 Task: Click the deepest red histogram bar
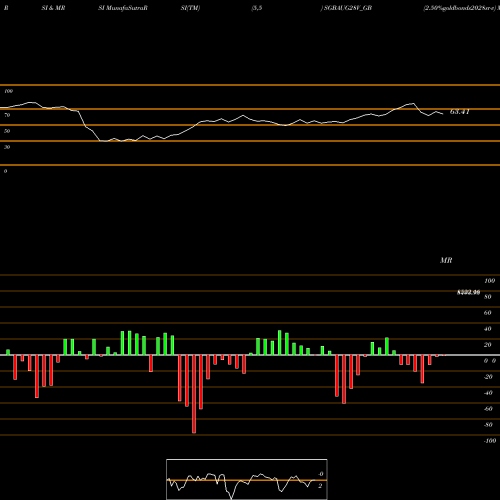click(x=194, y=394)
